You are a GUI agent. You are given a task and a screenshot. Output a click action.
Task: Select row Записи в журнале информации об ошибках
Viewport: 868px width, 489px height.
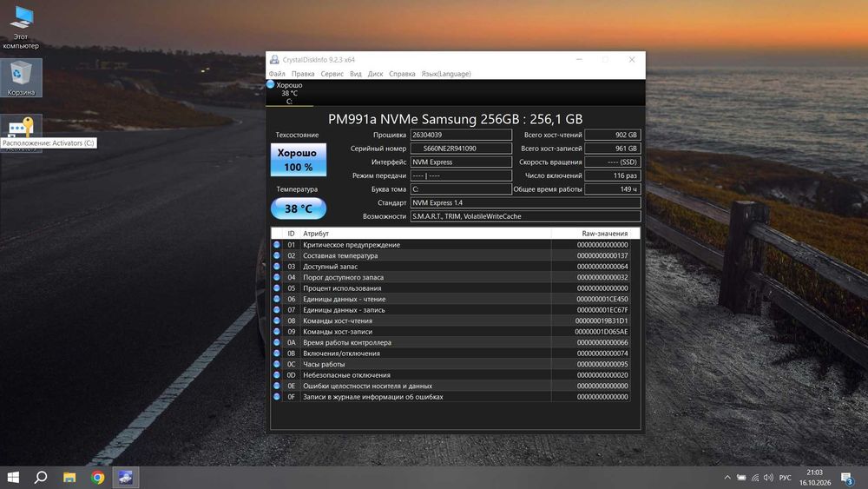451,397
